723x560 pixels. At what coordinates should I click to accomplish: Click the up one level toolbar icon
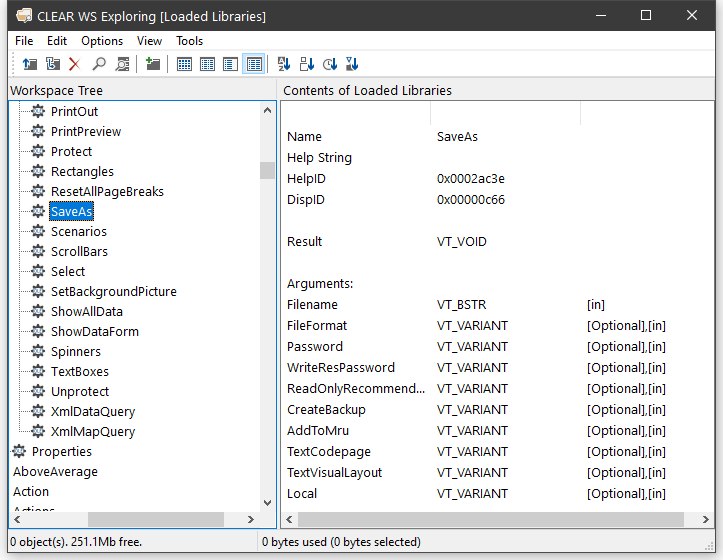coord(29,64)
